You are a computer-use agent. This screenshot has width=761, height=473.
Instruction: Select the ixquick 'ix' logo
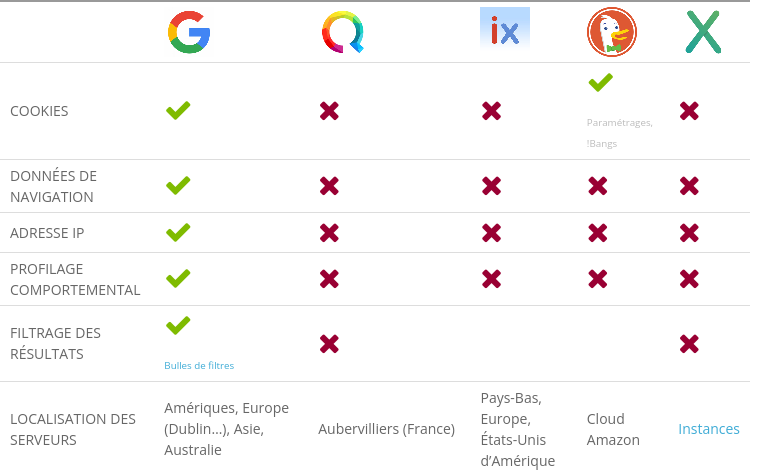505,28
